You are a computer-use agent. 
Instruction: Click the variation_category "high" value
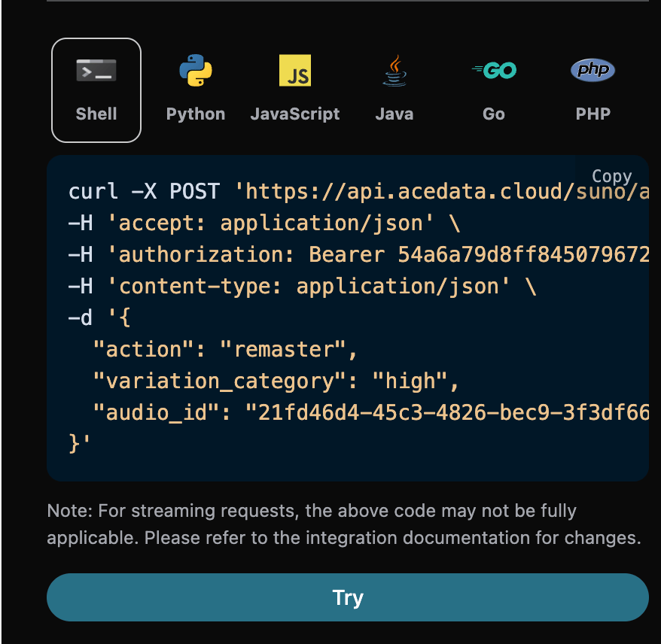410,381
